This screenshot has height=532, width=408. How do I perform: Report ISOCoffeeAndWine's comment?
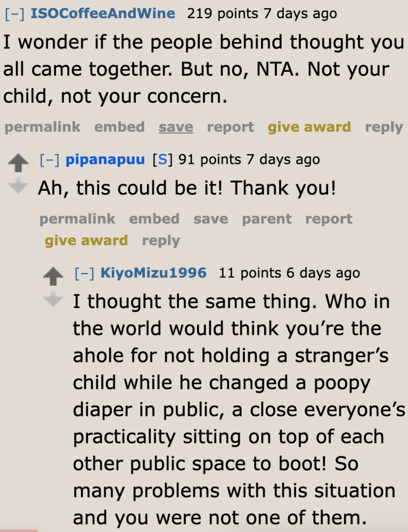pos(230,127)
